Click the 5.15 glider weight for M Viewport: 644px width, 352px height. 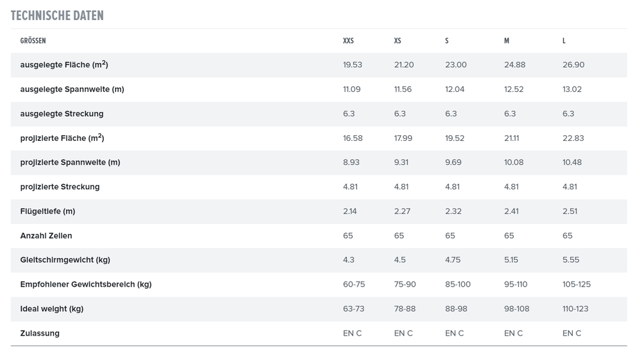click(511, 260)
